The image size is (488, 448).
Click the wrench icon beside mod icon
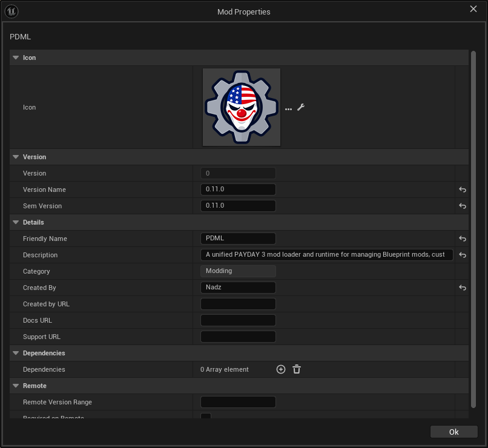pyautogui.click(x=301, y=107)
